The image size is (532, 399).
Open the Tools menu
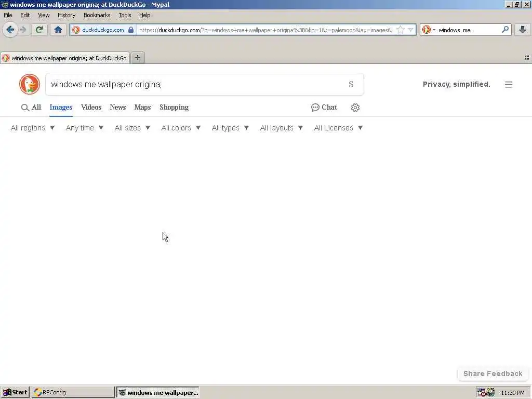125,15
